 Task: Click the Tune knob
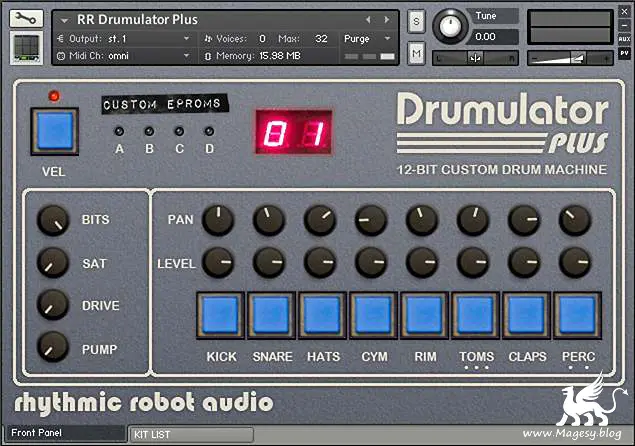[x=450, y=27]
